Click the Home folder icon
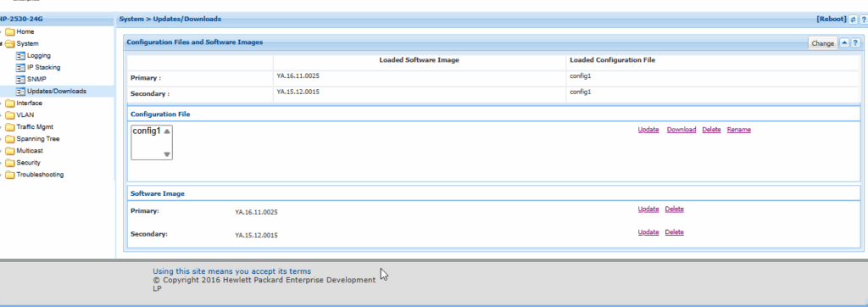868x307 pixels. (x=10, y=32)
